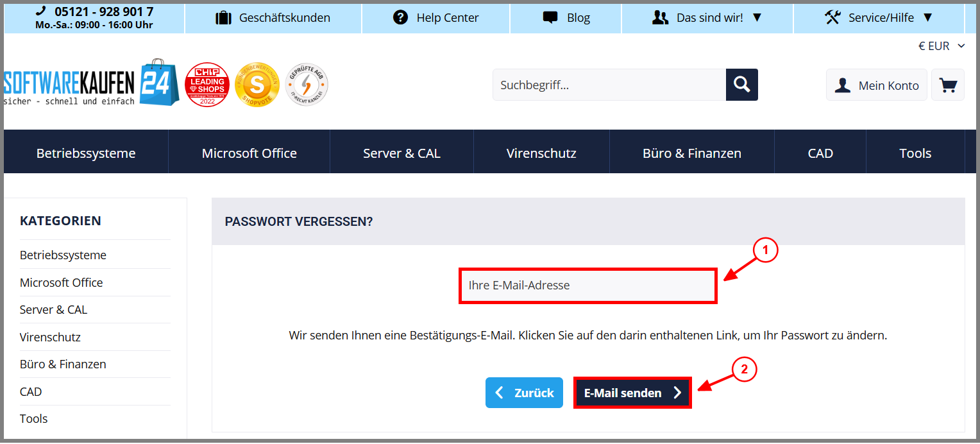Select Server & CAL in Kategorien sidebar
This screenshot has height=444, width=980.
[53, 310]
